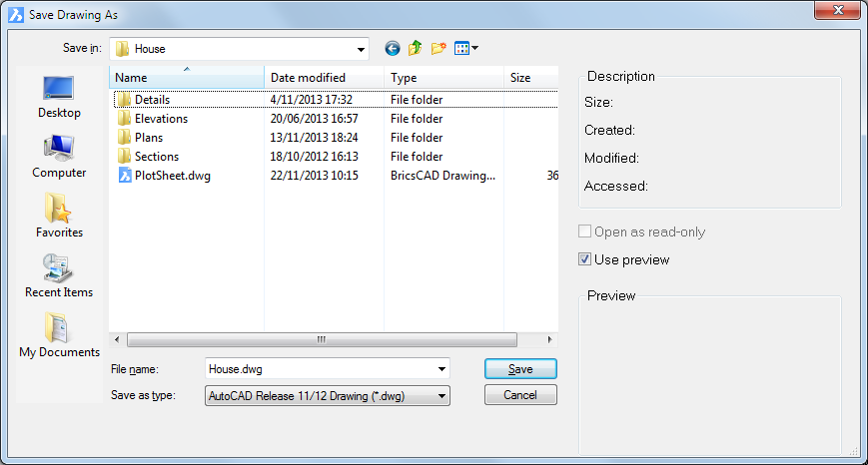
Task: Click the horizontal scrollbar in the file list
Action: click(x=322, y=339)
